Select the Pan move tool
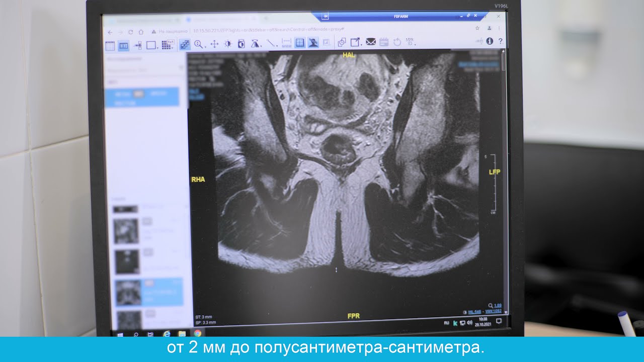This screenshot has width=644, height=362. click(x=214, y=44)
